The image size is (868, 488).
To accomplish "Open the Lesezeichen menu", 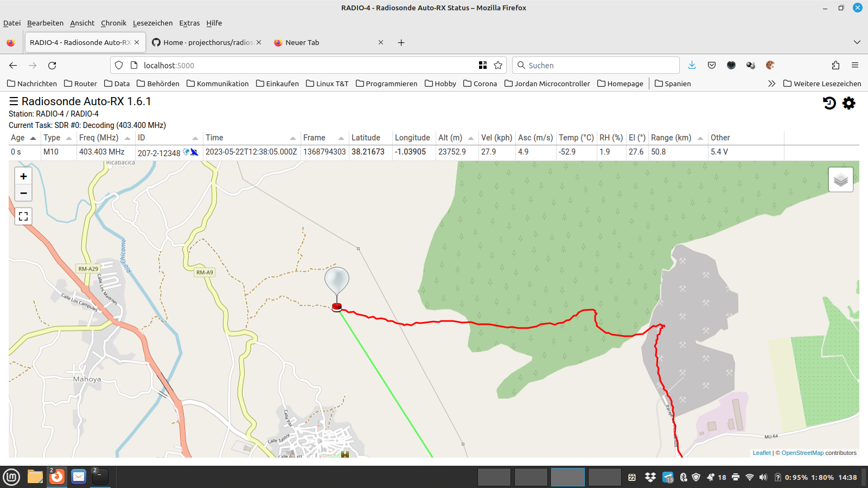I will tap(152, 23).
